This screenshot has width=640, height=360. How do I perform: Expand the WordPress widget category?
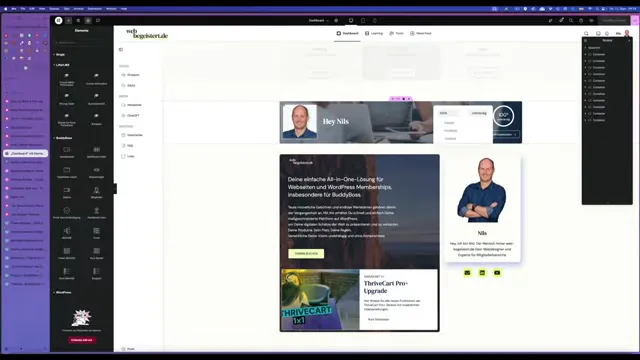coord(62,292)
